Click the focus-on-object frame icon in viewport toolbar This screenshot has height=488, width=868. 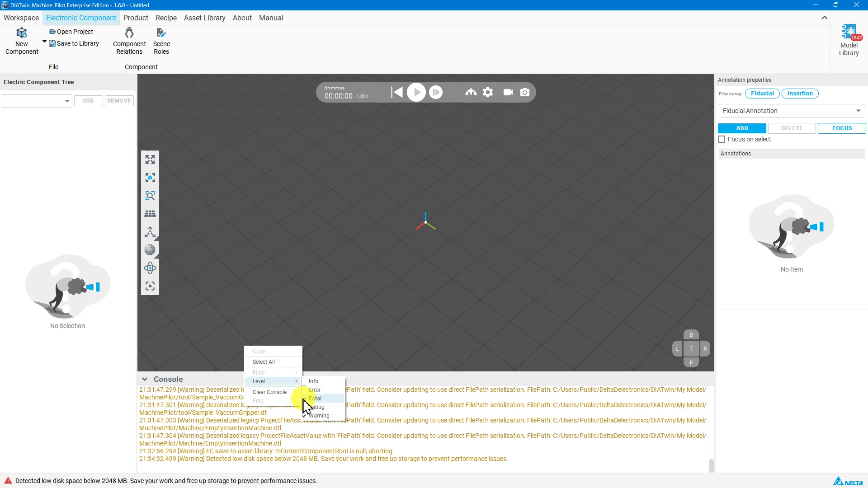(x=150, y=178)
